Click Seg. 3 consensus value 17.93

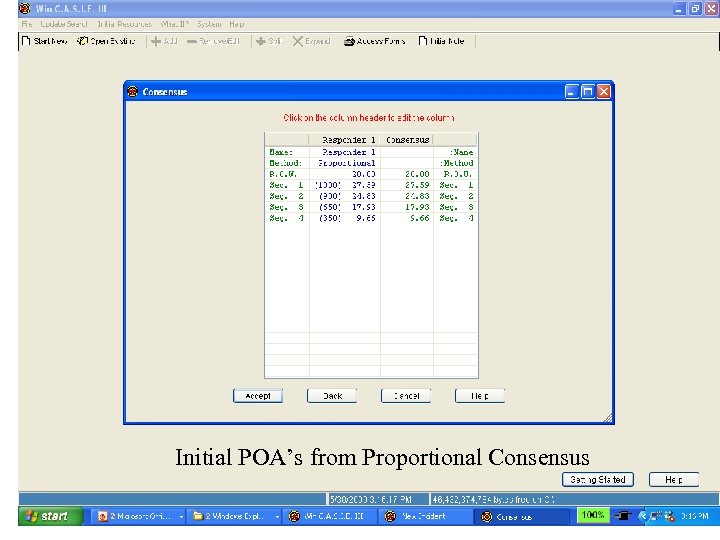(407, 207)
